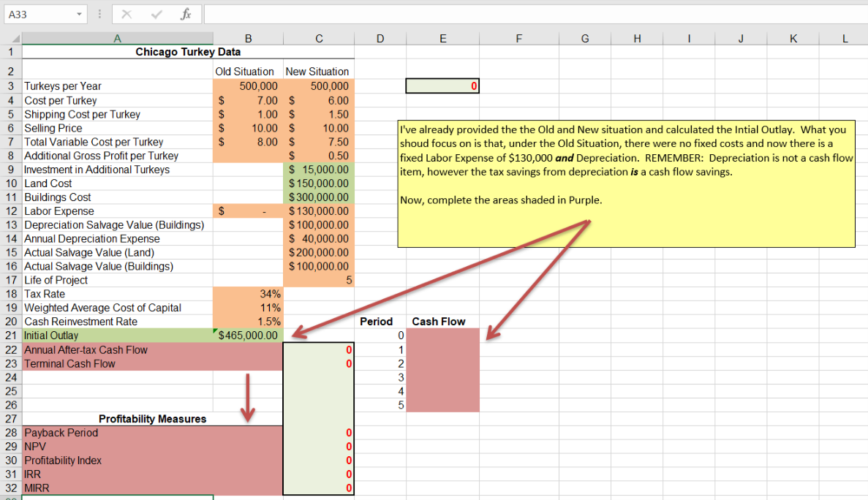Image resolution: width=868 pixels, height=500 pixels.
Task: Select Cash Reinvestment Rate value 1.5%
Action: [248, 322]
